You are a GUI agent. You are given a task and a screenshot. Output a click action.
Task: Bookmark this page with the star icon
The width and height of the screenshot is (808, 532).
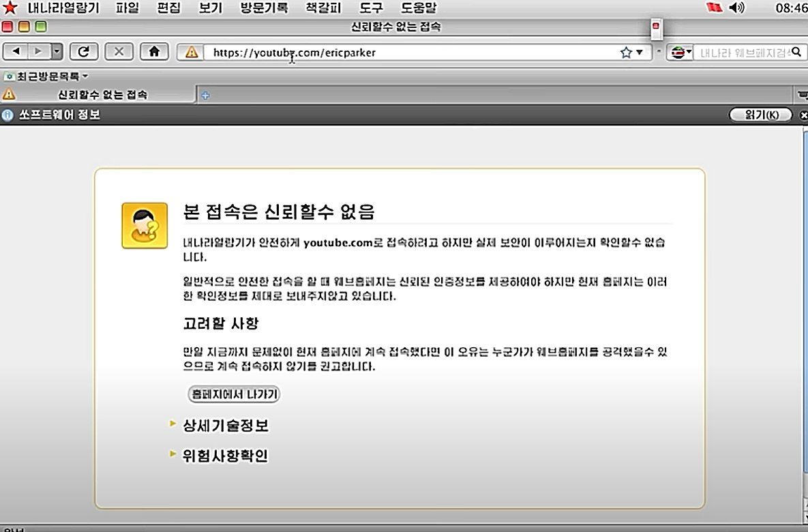(625, 53)
